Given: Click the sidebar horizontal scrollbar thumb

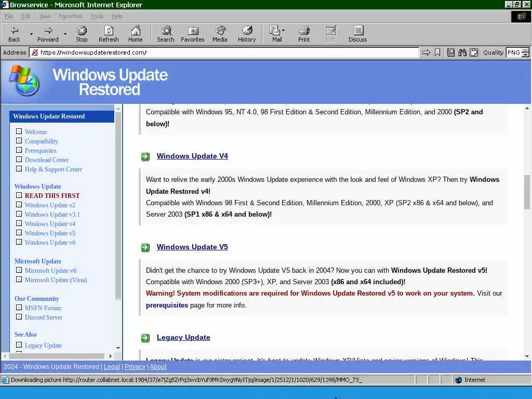Looking at the screenshot, I should tap(57, 356).
